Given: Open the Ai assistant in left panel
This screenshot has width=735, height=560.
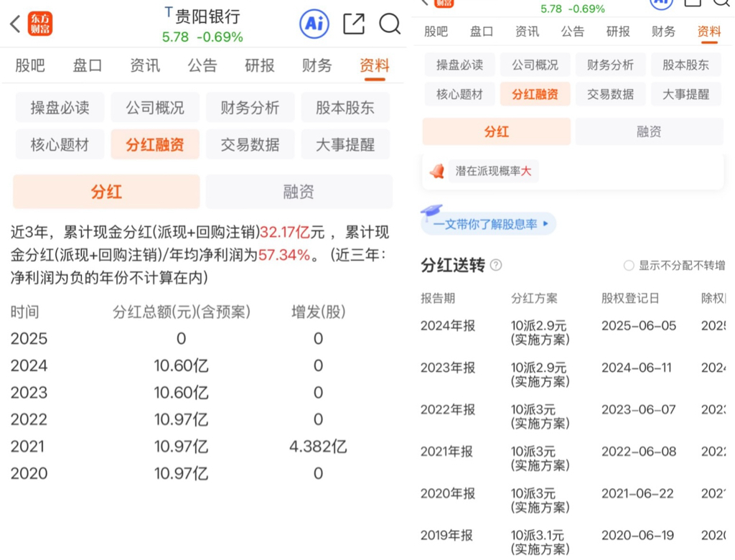Looking at the screenshot, I should coord(314,24).
